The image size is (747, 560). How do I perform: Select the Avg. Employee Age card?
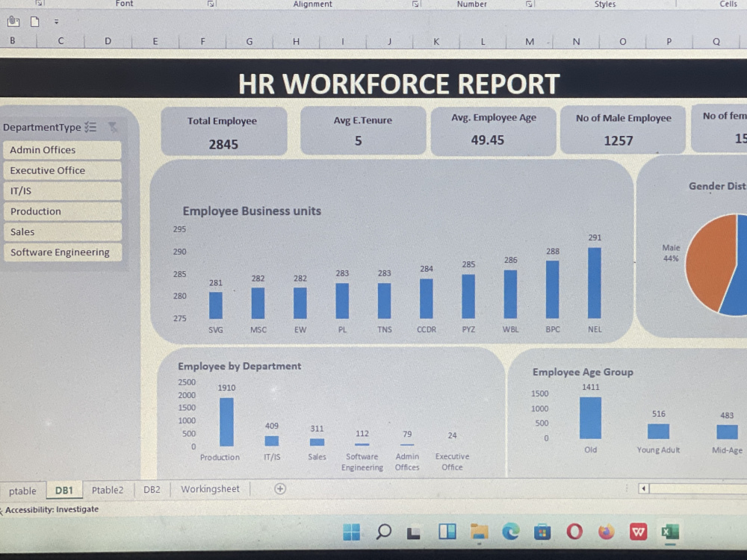(x=494, y=131)
